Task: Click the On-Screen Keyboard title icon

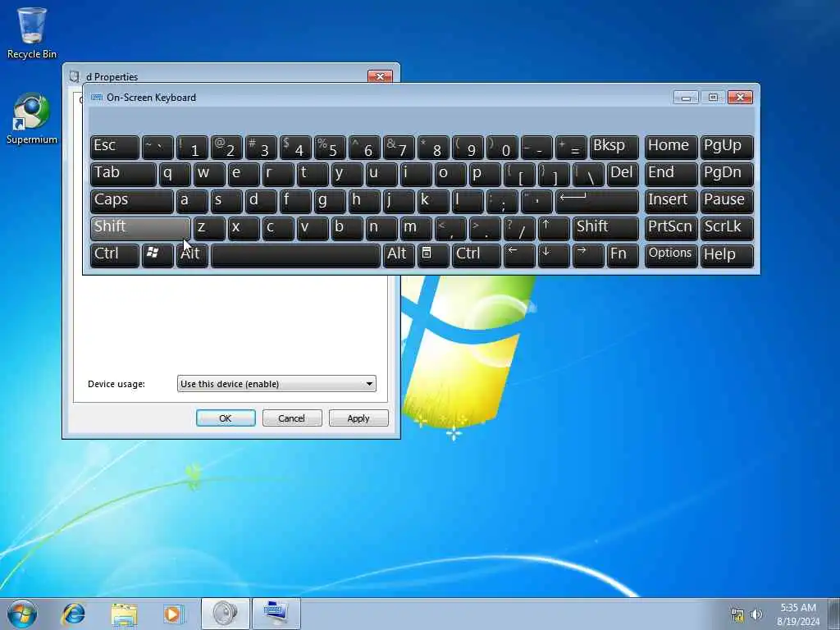Action: (97, 98)
